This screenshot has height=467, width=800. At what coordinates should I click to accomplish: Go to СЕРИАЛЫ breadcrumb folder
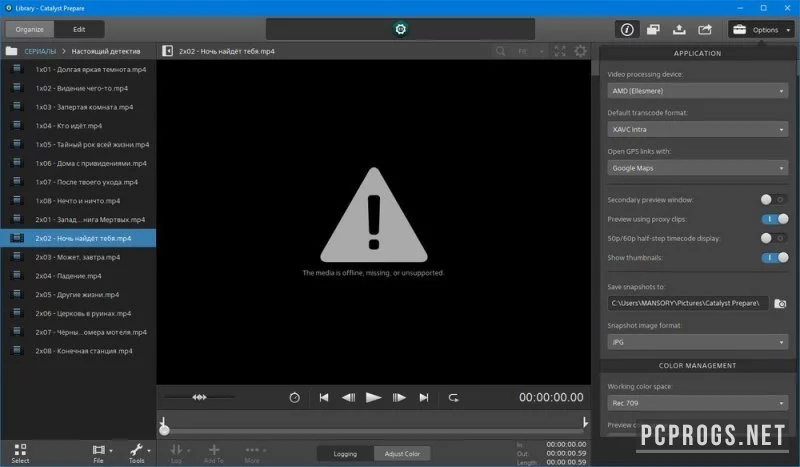40,52
